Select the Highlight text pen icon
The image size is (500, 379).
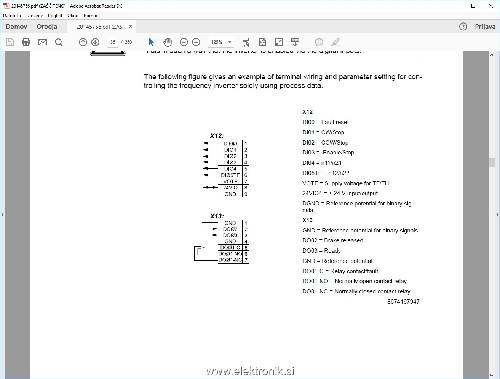[336, 42]
